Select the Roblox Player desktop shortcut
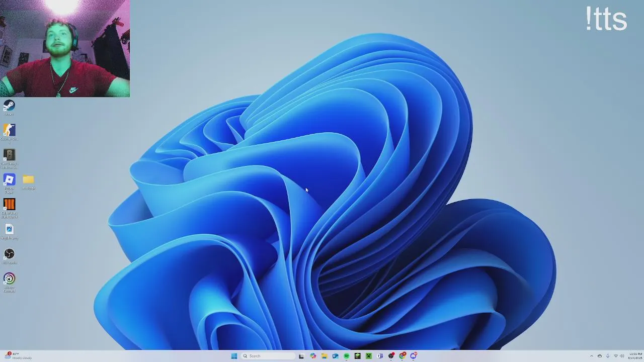This screenshot has width=644, height=362. point(9,183)
